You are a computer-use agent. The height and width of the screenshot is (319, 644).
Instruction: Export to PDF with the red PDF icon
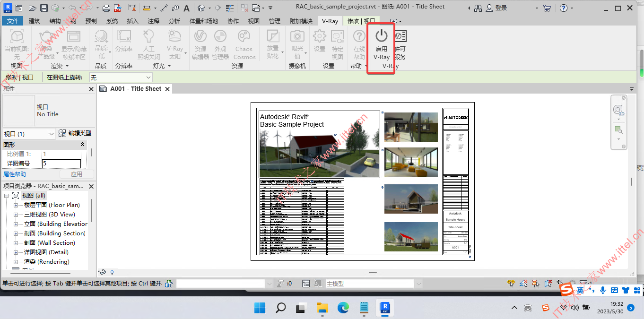coord(118,8)
